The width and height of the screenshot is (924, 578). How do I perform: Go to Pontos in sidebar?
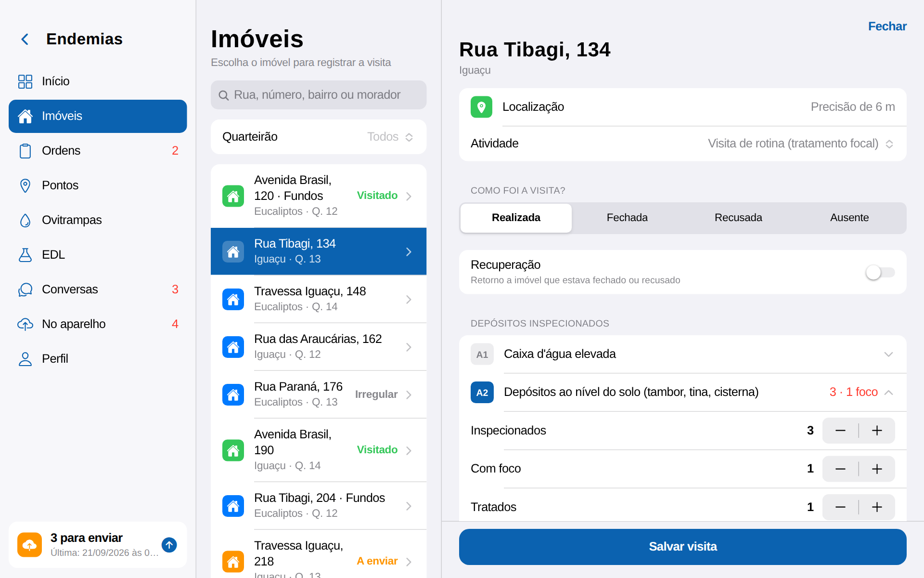(x=98, y=185)
